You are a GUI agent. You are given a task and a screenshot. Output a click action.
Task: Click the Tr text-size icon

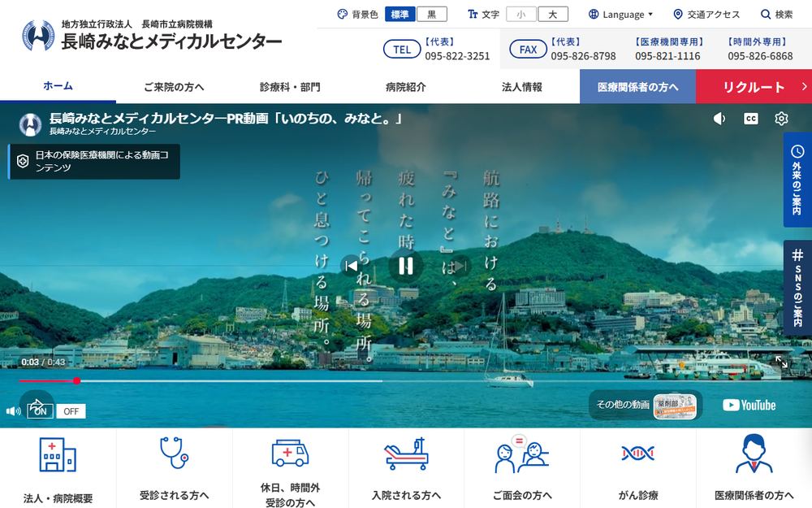(x=473, y=15)
